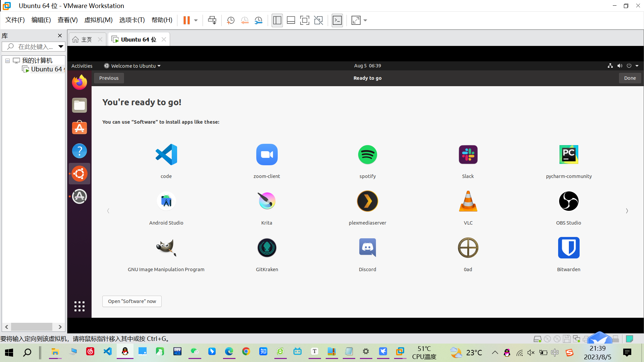Click the Slack app icon
The height and width of the screenshot is (362, 644).
point(468,155)
